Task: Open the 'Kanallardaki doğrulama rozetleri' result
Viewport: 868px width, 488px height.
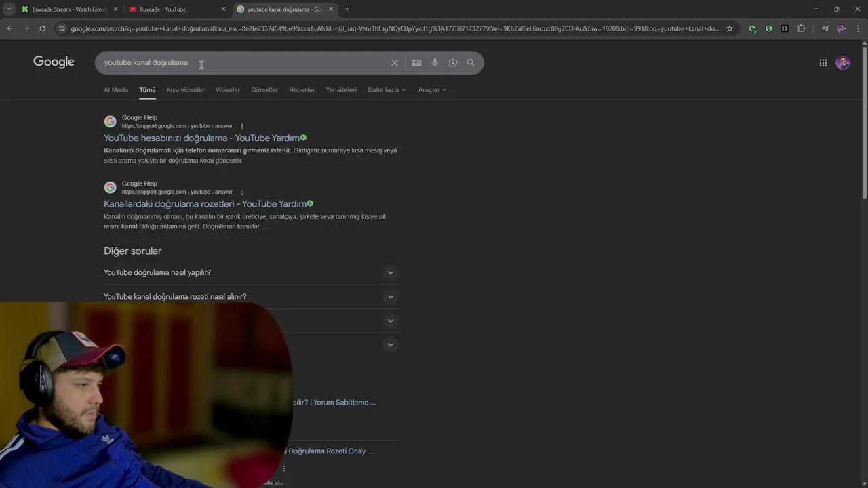Action: [205, 203]
